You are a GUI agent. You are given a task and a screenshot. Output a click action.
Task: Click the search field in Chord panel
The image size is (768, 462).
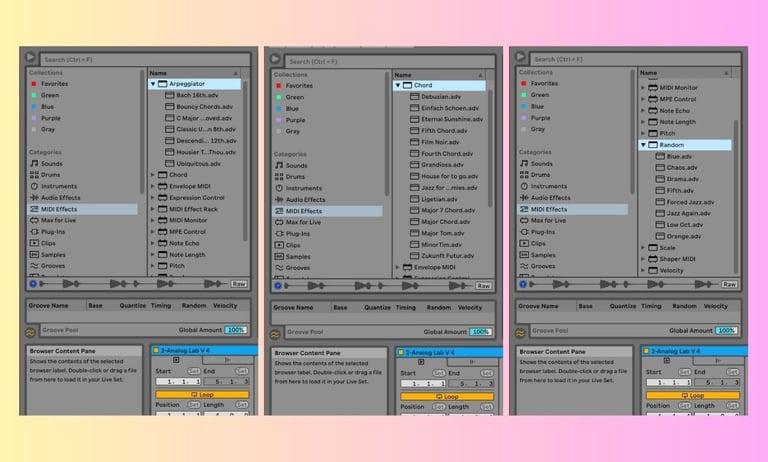tap(390, 62)
